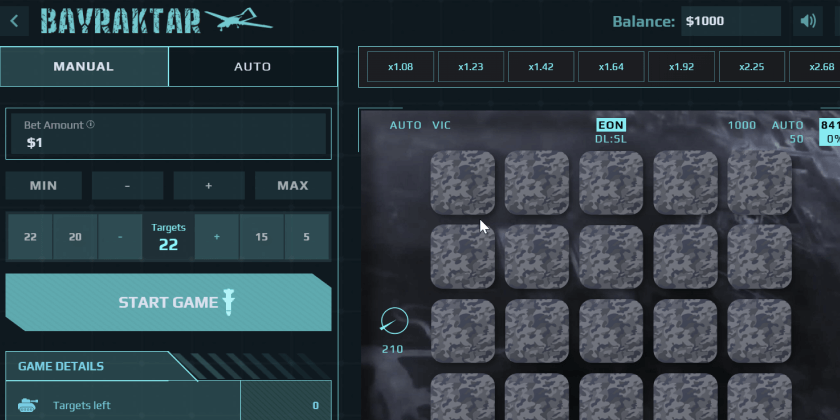Decrease the Targets count with minus
The height and width of the screenshot is (420, 840).
click(120, 237)
